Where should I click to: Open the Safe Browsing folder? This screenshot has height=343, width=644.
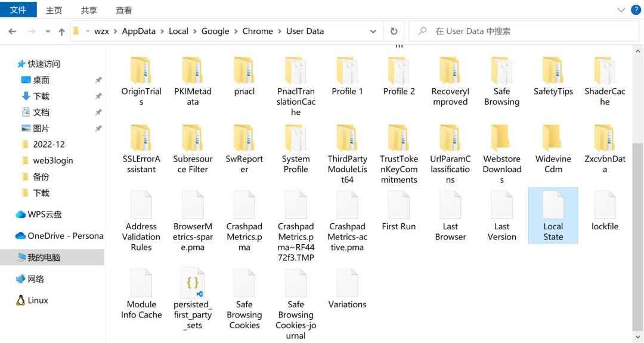click(501, 80)
